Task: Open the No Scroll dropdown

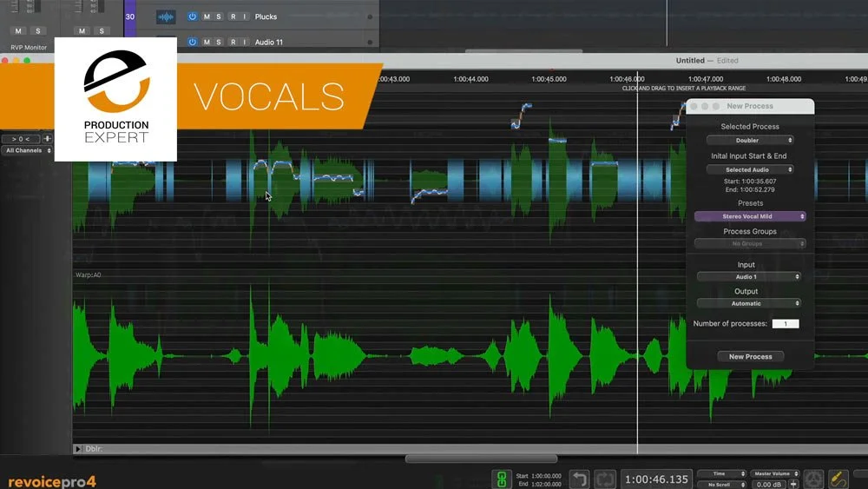Action: (x=722, y=485)
